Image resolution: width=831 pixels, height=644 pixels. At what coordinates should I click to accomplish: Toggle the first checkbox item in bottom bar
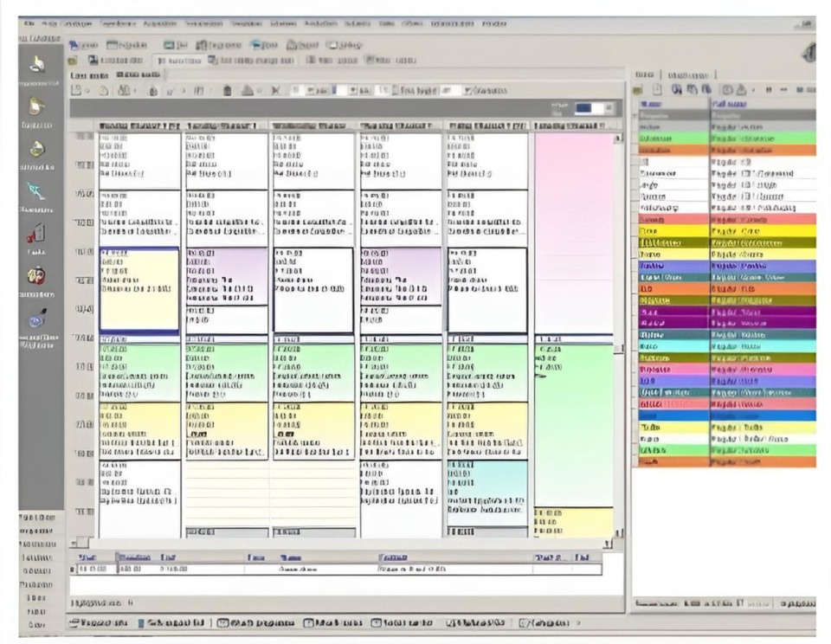point(222,622)
